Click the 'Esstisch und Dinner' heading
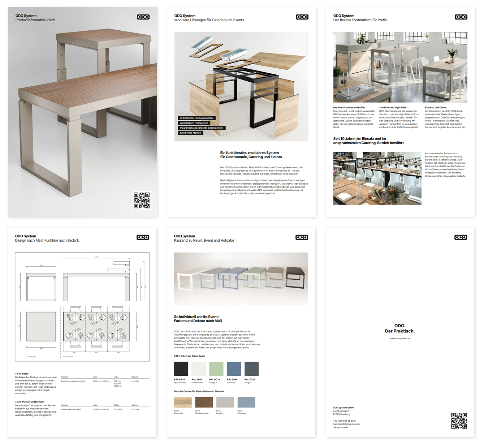This screenshot has width=484, height=448. click(x=436, y=108)
